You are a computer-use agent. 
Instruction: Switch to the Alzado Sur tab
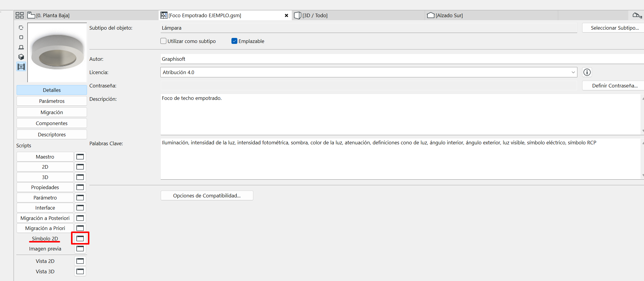click(x=449, y=15)
